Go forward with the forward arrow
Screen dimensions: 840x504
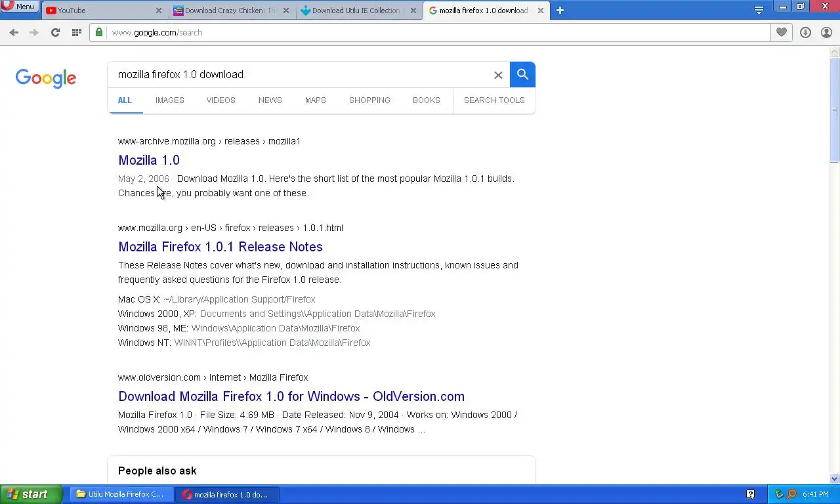pyautogui.click(x=34, y=32)
